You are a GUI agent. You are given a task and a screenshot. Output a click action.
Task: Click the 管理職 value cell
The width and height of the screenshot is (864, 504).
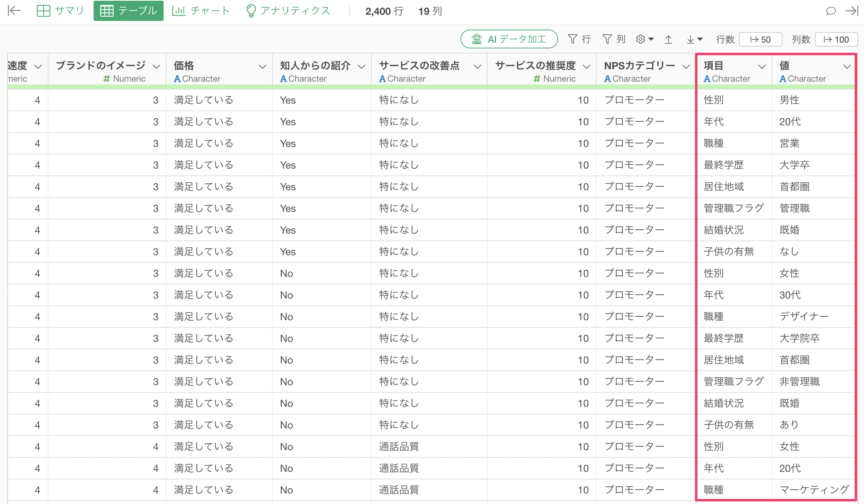[x=813, y=208]
